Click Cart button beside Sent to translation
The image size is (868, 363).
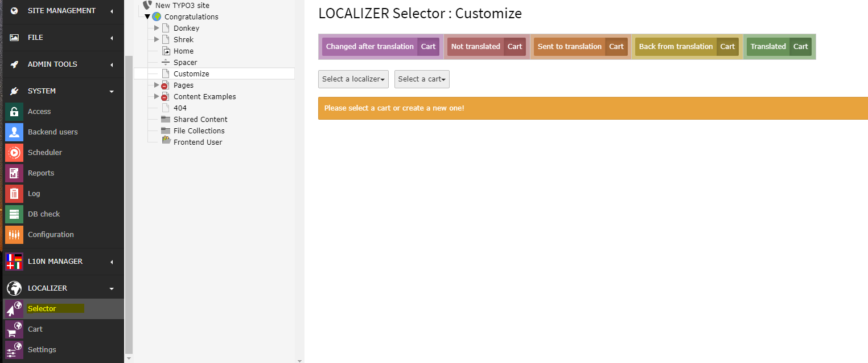coord(616,47)
